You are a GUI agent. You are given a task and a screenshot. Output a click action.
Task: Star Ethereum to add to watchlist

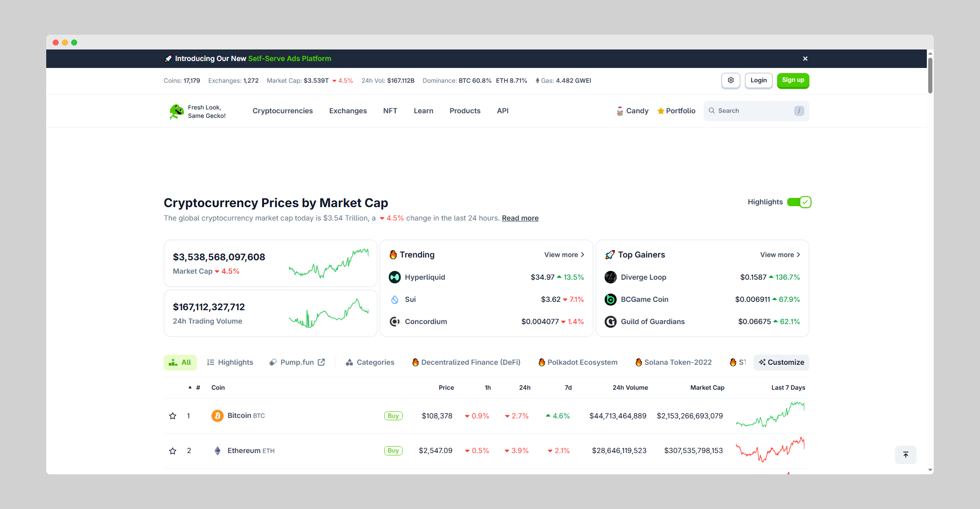(x=172, y=451)
